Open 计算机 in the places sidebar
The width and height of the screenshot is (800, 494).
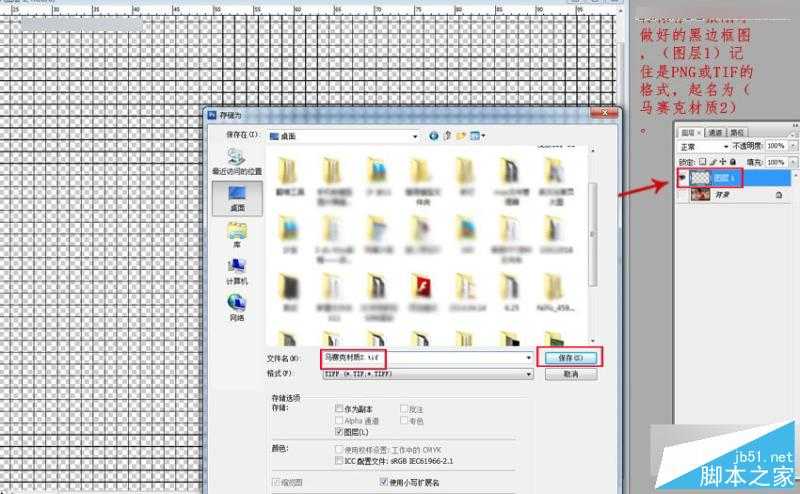(237, 271)
